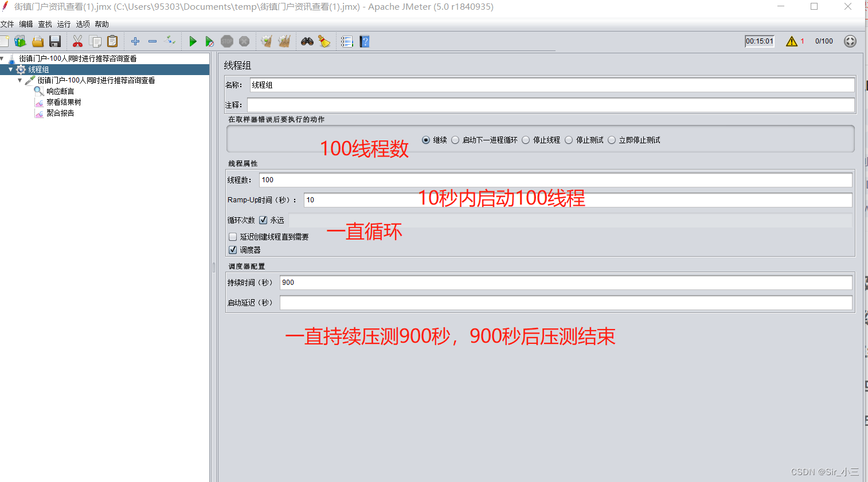This screenshot has width=868, height=482.
Task: Click the remote engine status icon
Action: coord(850,41)
